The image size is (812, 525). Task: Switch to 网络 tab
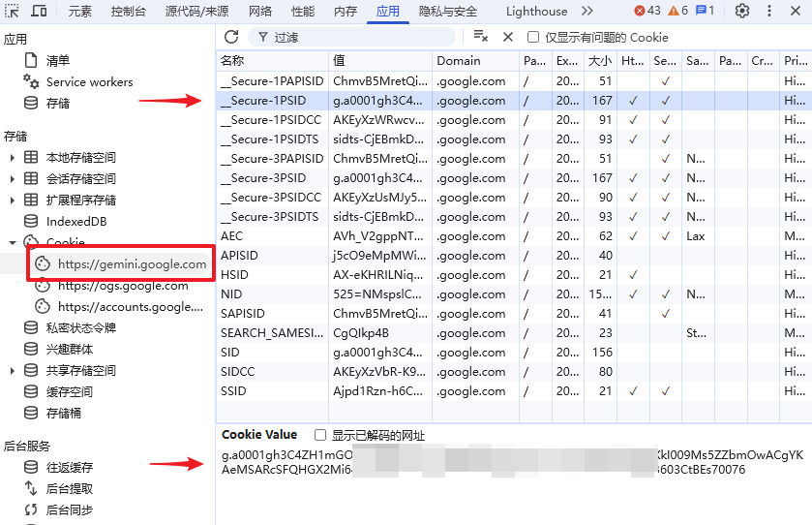tap(260, 11)
